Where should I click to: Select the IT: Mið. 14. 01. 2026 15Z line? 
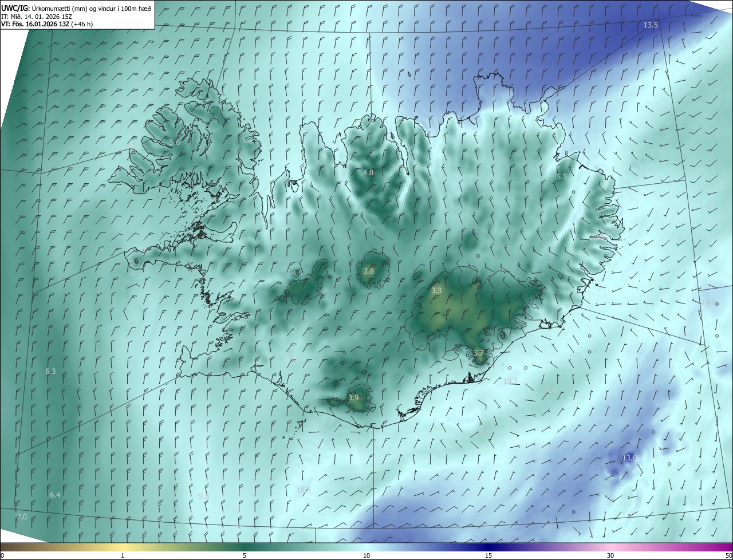tap(37, 16)
